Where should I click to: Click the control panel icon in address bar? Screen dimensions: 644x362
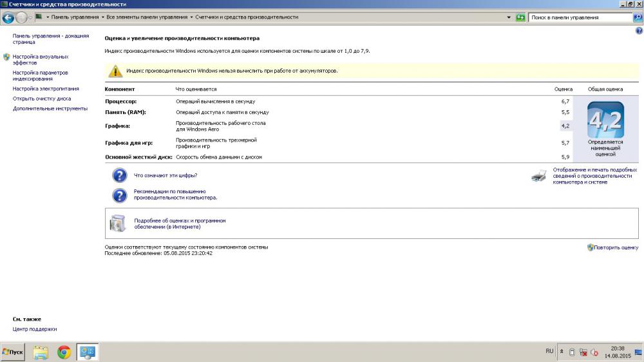pyautogui.click(x=39, y=17)
